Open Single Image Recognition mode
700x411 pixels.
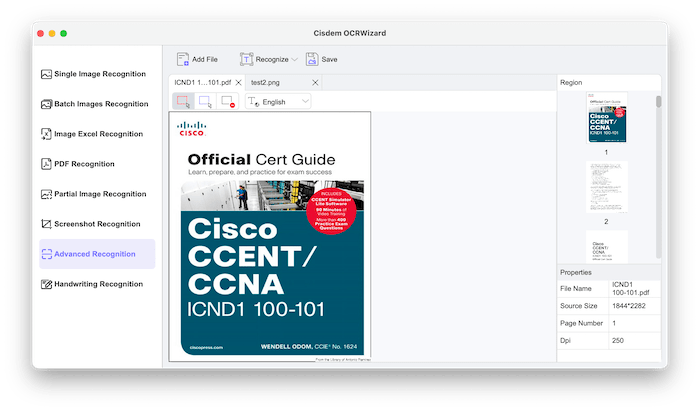[x=97, y=74]
